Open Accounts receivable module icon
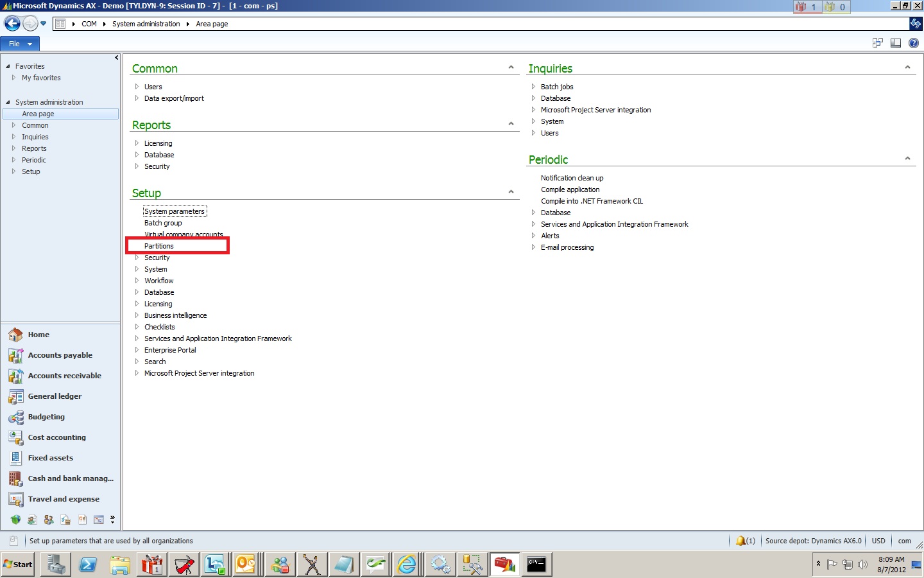The image size is (924, 578). click(15, 376)
